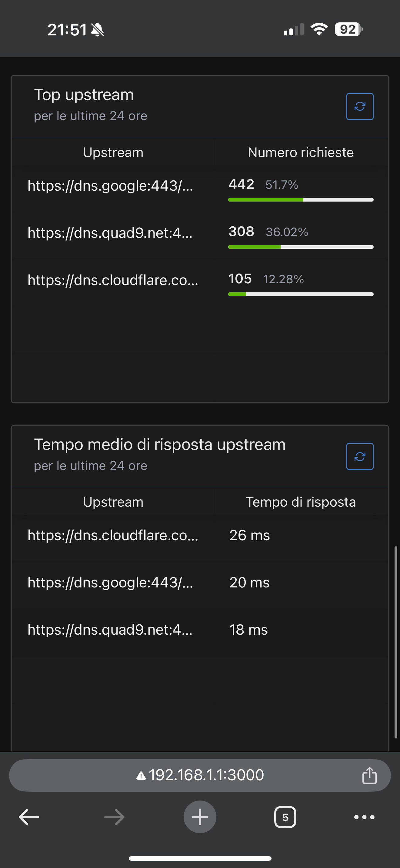
Task: Tap the browser forward arrow
Action: [x=114, y=817]
